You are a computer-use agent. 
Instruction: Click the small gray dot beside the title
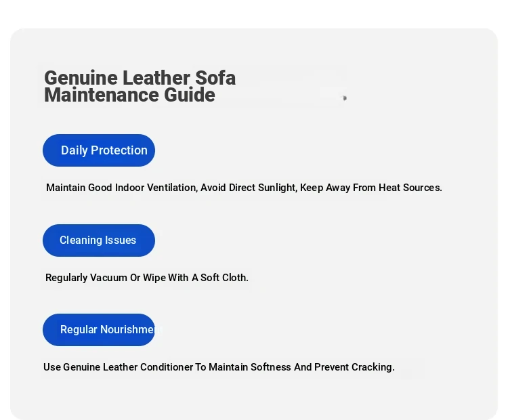(x=345, y=98)
